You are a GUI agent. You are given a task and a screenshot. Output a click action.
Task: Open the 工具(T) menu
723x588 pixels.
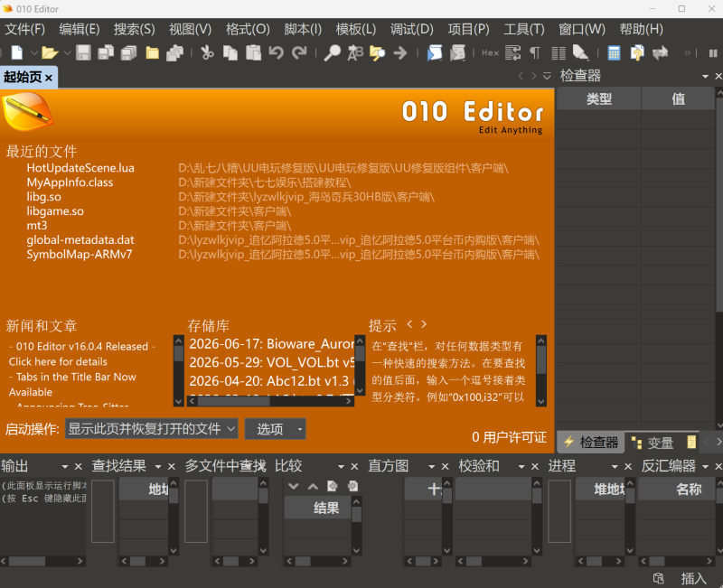(x=524, y=30)
